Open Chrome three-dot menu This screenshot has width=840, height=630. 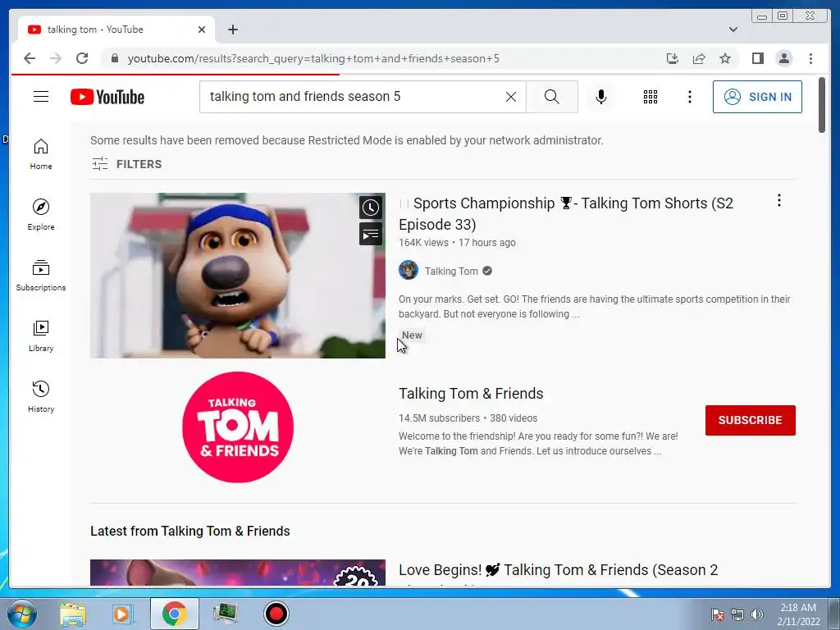click(810, 58)
